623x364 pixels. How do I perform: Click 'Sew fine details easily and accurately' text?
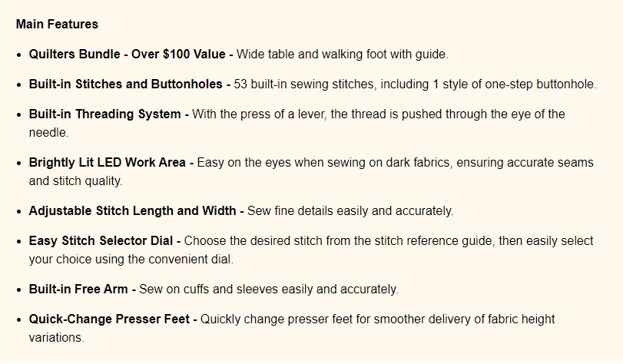[350, 210]
